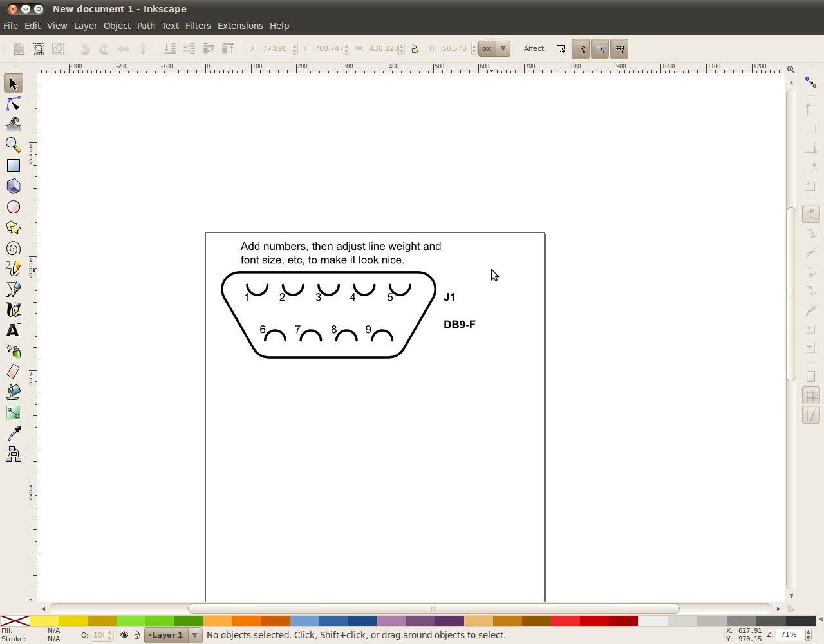Click the opacity value input field
Viewport: 824px width, 644px height.
click(x=100, y=635)
